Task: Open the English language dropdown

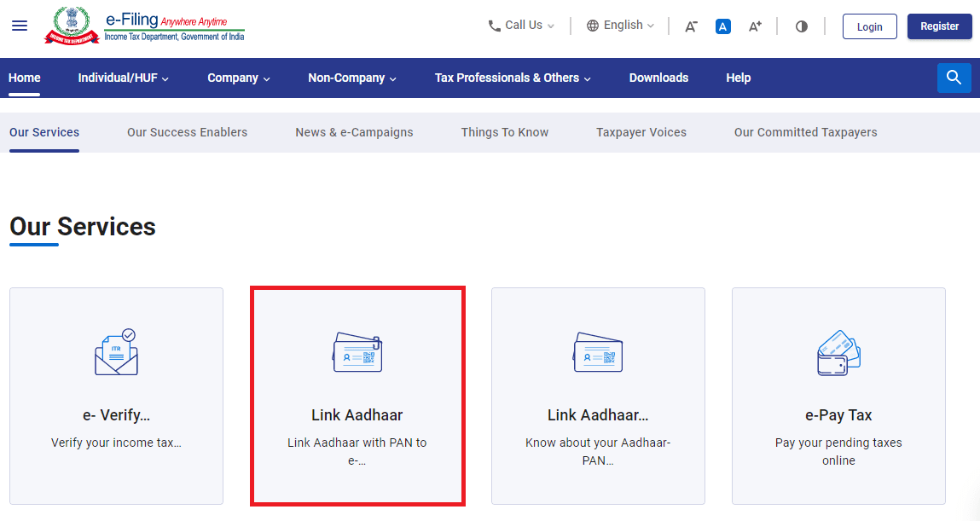Action: coord(620,26)
